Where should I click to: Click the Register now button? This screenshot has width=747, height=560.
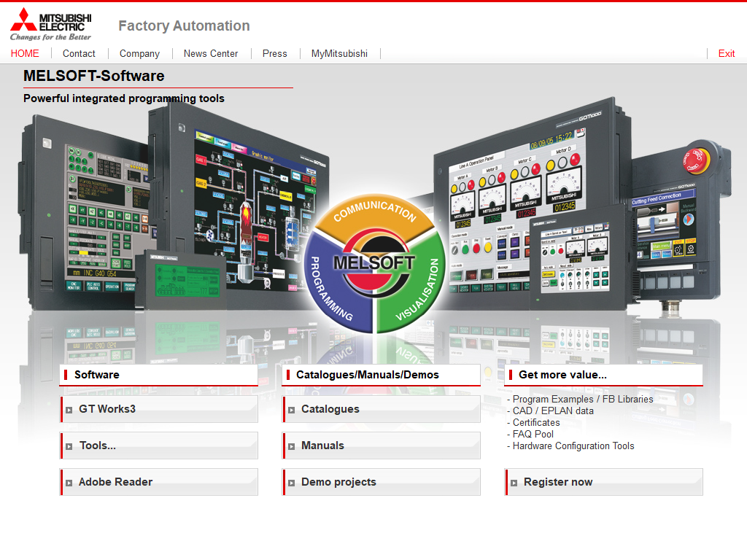click(603, 482)
